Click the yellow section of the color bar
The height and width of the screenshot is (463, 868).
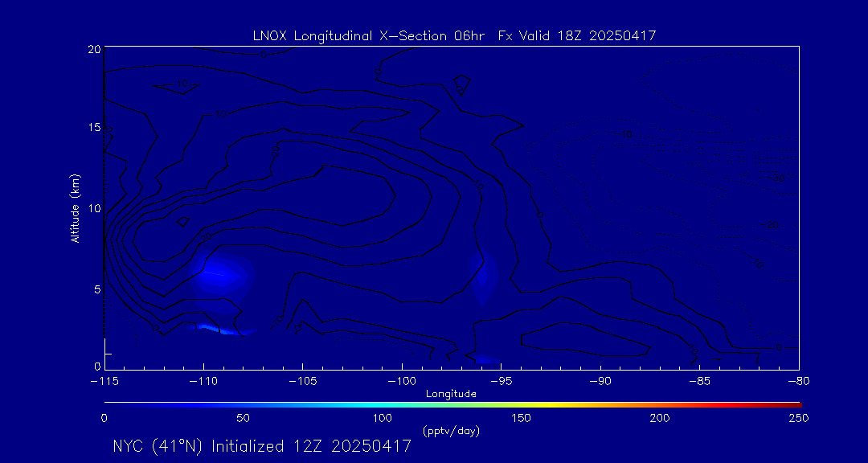[549, 405]
